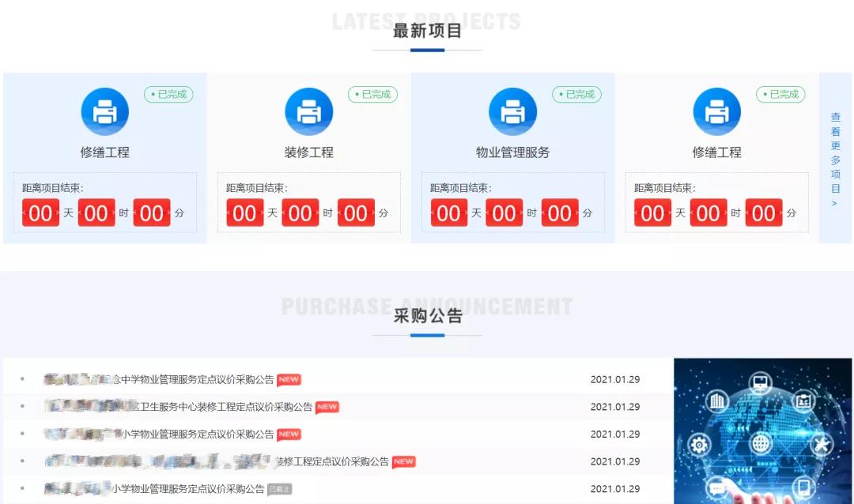
Task: Click the printer icon on the 装修工程 card
Action: 308,111
